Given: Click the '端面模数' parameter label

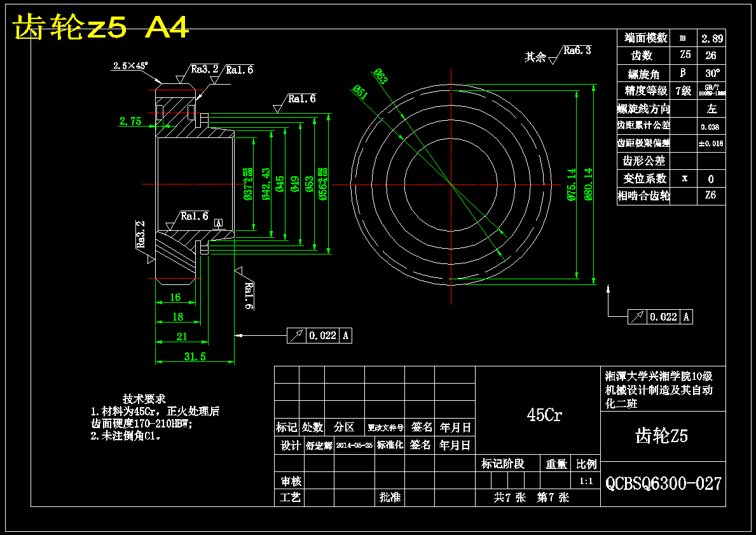Looking at the screenshot, I should point(645,38).
